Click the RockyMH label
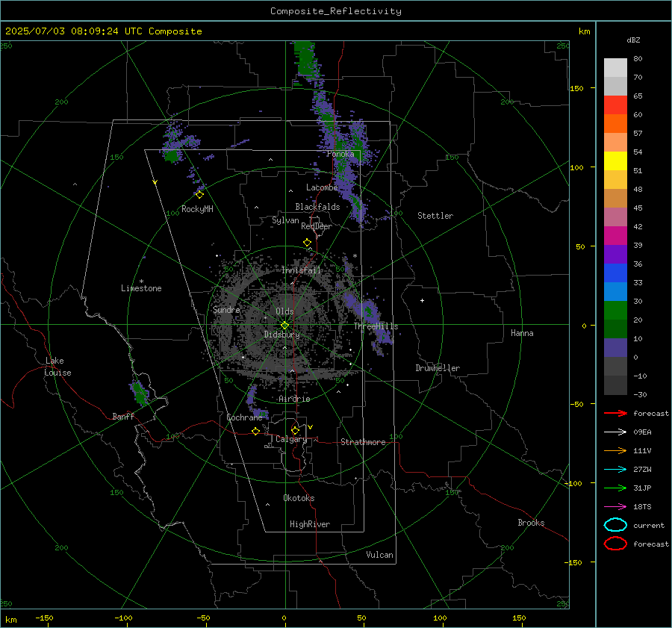 coord(197,209)
